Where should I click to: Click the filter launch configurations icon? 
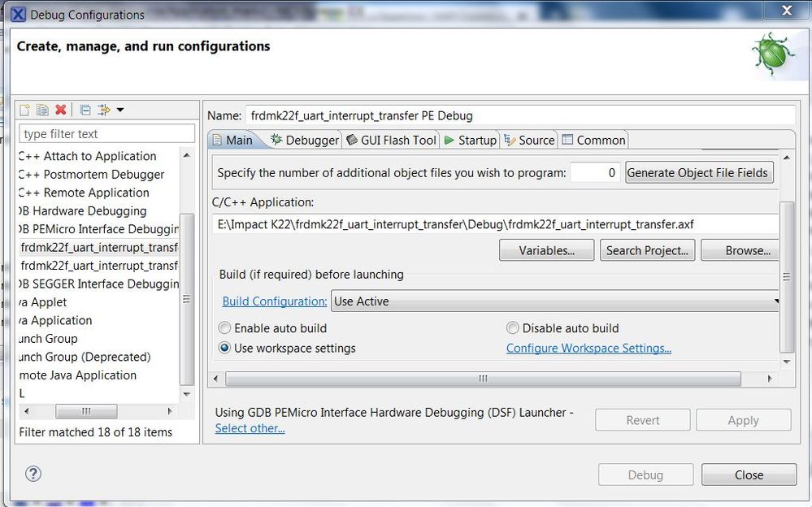tap(103, 110)
